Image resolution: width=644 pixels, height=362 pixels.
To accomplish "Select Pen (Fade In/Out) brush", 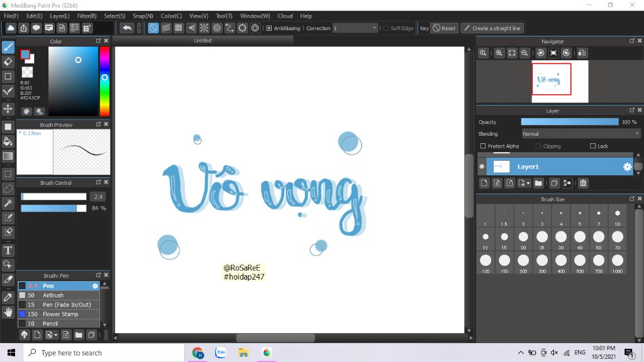I will [58, 305].
